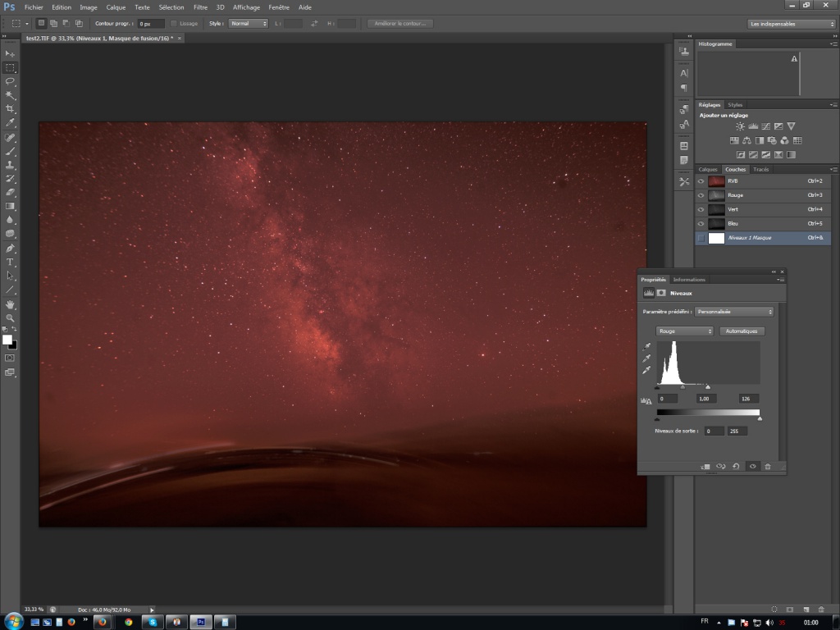Switch to the Calques tab

707,169
